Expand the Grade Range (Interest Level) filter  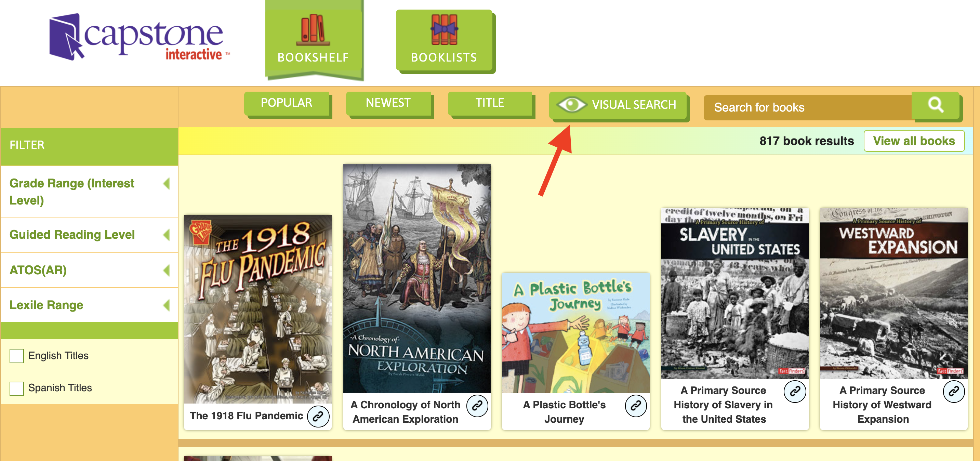tap(89, 192)
